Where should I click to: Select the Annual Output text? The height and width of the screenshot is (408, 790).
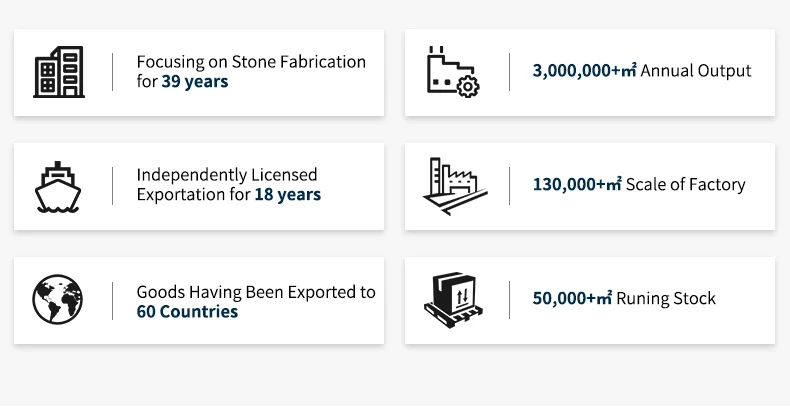click(x=696, y=71)
